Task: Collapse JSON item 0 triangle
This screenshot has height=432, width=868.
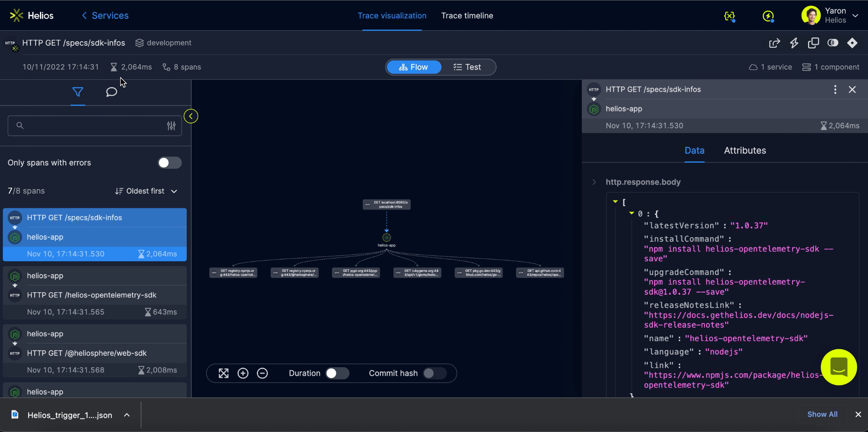Action: coord(632,213)
